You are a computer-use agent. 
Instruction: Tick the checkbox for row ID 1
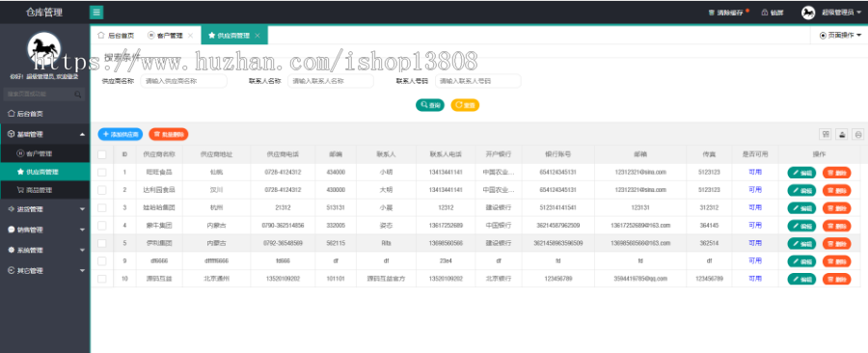(102, 172)
